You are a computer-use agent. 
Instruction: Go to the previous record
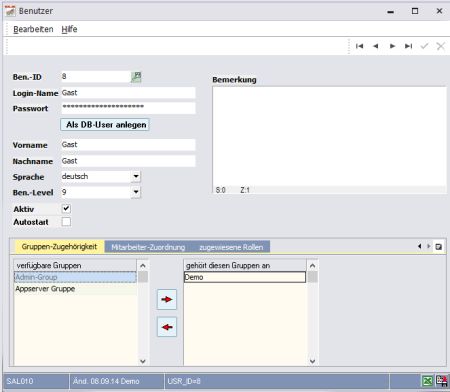pos(376,46)
